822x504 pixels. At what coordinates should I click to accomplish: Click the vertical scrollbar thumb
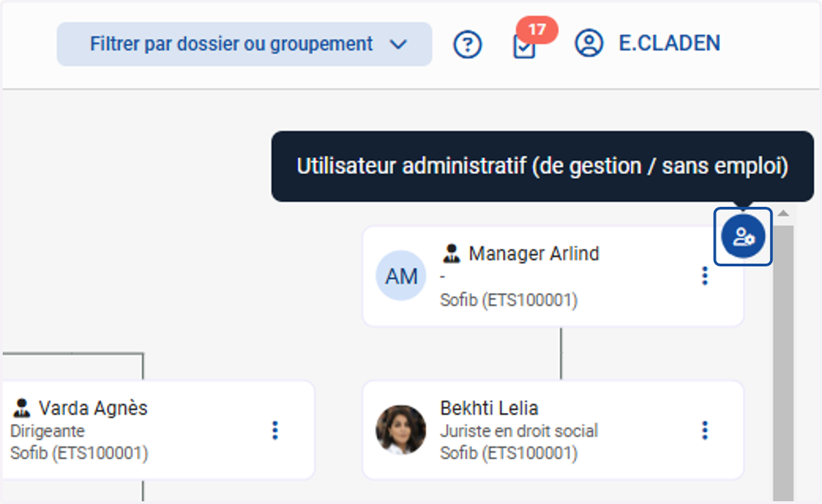pyautogui.click(x=784, y=363)
